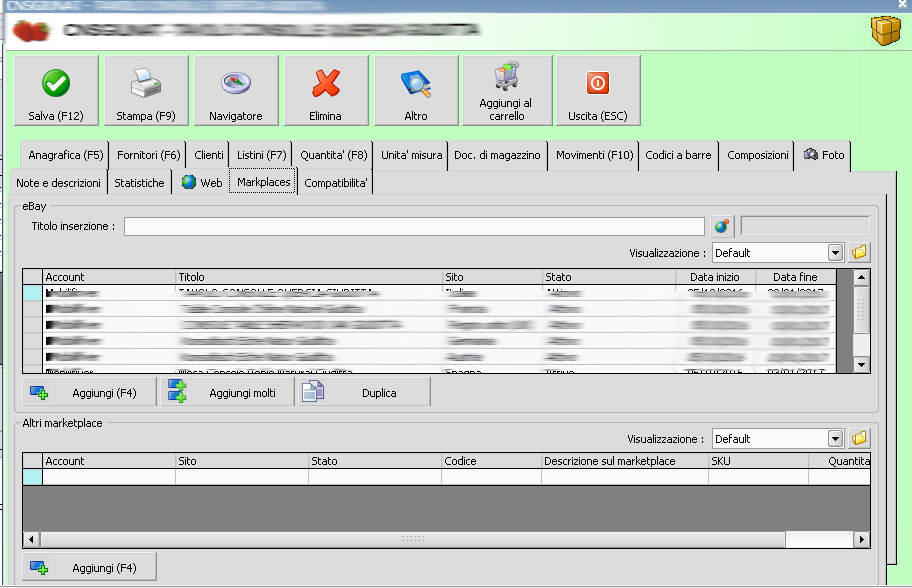Click Aggiungi (F4) under Altri marketplace
Viewport: 912px width, 588px height.
point(90,568)
